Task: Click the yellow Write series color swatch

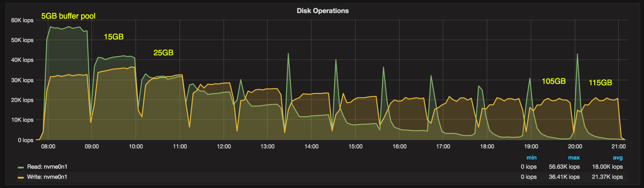Action: coord(21,177)
